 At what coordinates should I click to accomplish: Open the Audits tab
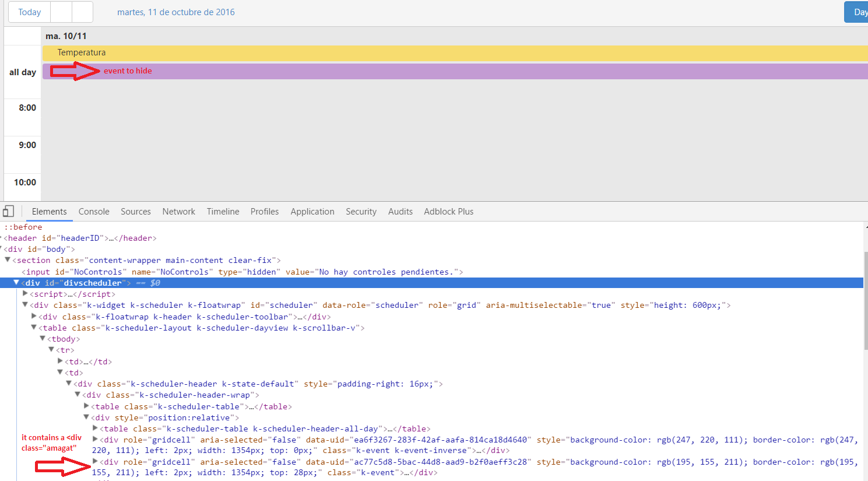point(400,212)
